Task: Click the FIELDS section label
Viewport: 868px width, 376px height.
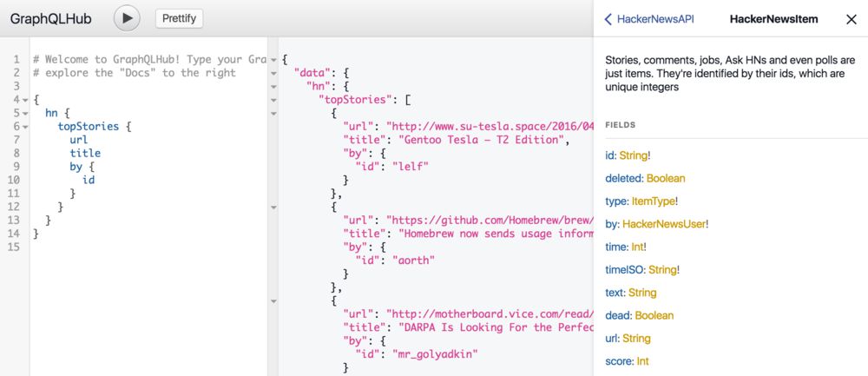Action: click(620, 125)
